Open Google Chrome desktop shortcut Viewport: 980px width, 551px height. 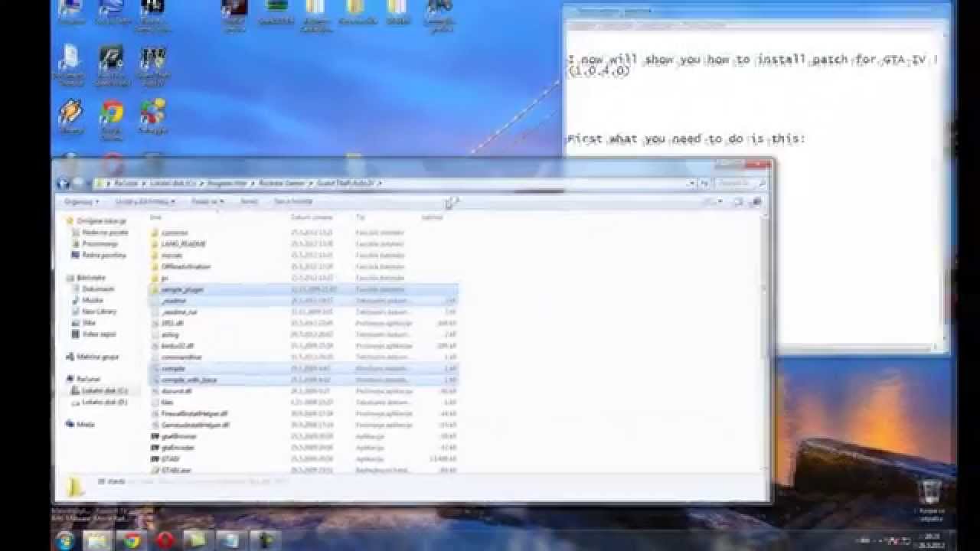(x=112, y=121)
